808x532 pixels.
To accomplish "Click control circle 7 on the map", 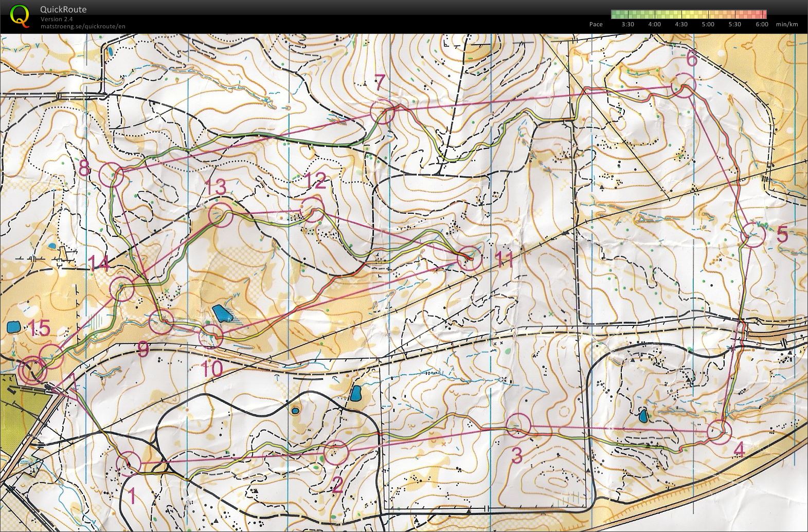I will [x=382, y=113].
